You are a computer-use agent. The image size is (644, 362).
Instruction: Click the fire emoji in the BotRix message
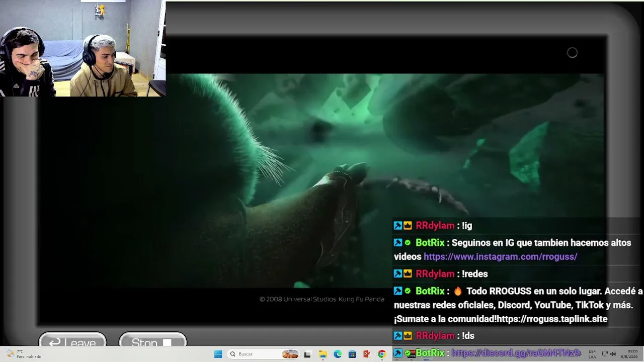[x=458, y=291]
